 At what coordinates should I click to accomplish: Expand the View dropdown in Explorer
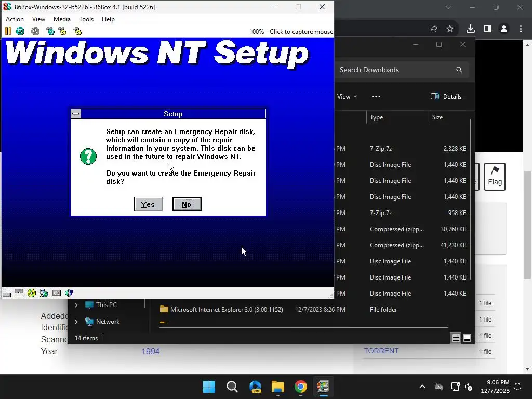(347, 96)
